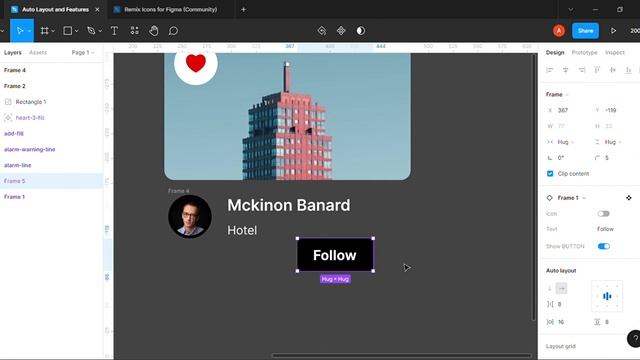This screenshot has height=360, width=640.
Task: Click the X position field
Action: coord(567,110)
